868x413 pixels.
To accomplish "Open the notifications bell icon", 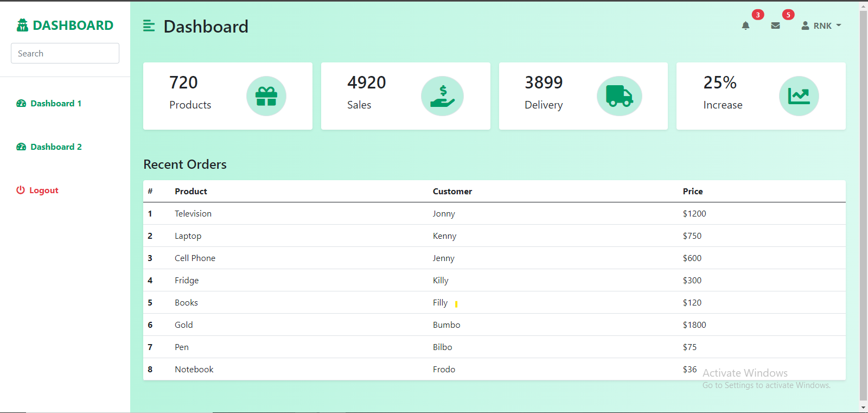I will 745,26.
